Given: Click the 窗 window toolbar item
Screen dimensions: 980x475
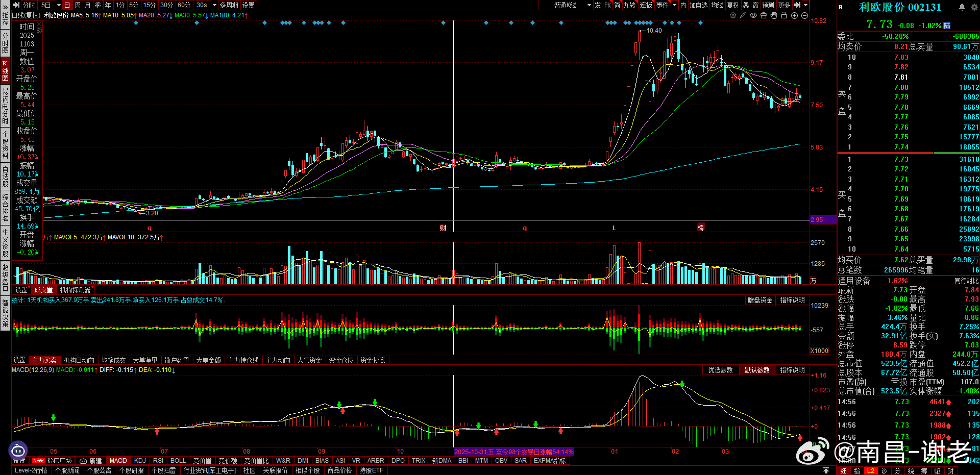Looking at the screenshot, I should click(x=755, y=5).
